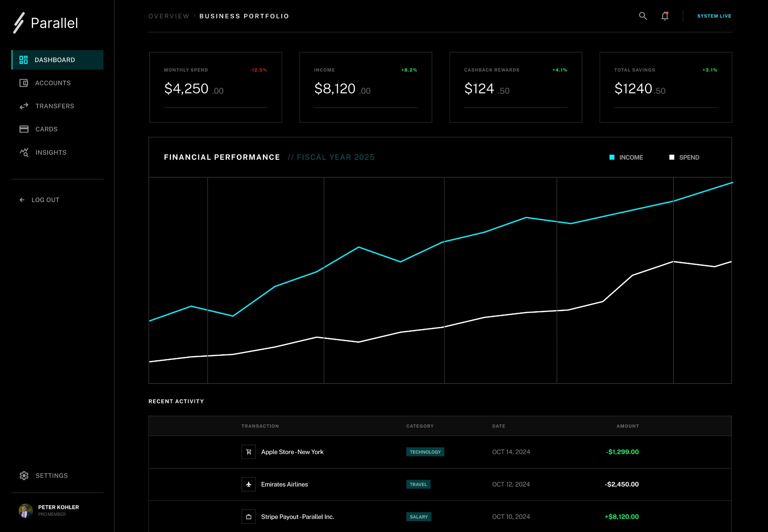The height and width of the screenshot is (532, 768).
Task: Click the search magnifier icon
Action: tap(643, 16)
